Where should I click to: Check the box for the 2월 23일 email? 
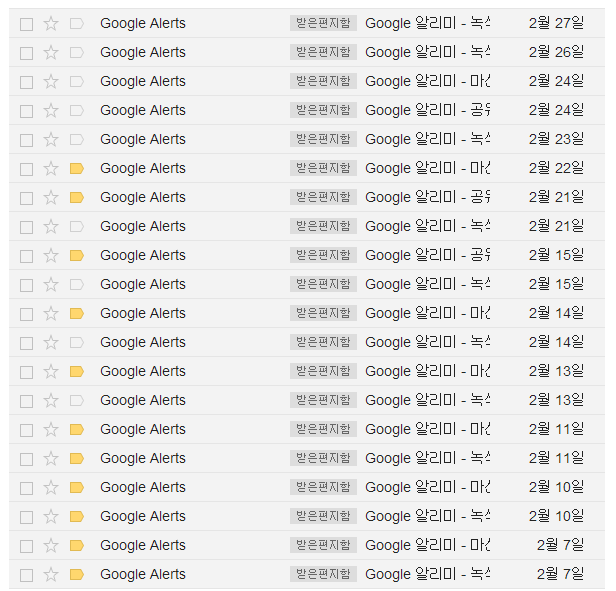(x=26, y=140)
